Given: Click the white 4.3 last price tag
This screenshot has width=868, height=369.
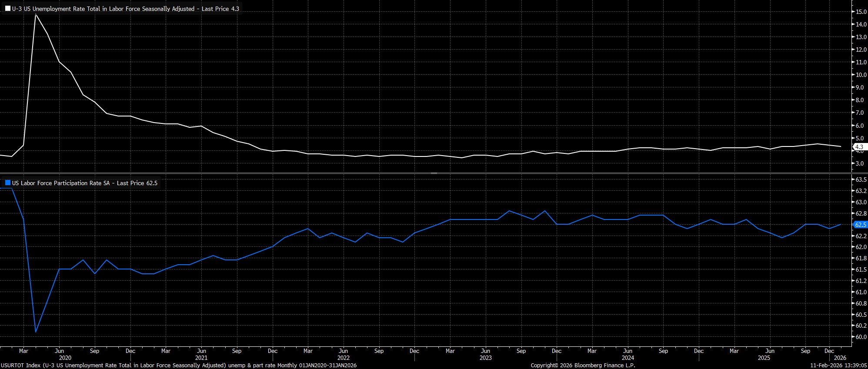Looking at the screenshot, I should pyautogui.click(x=859, y=147).
